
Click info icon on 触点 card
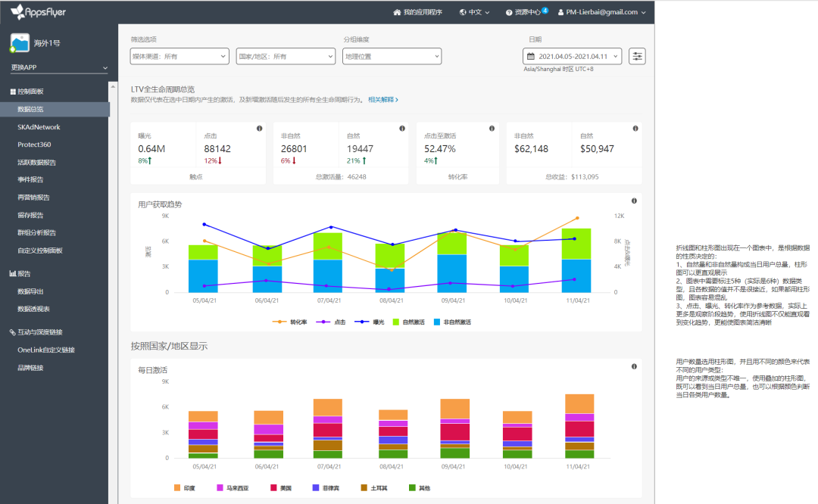coord(259,129)
